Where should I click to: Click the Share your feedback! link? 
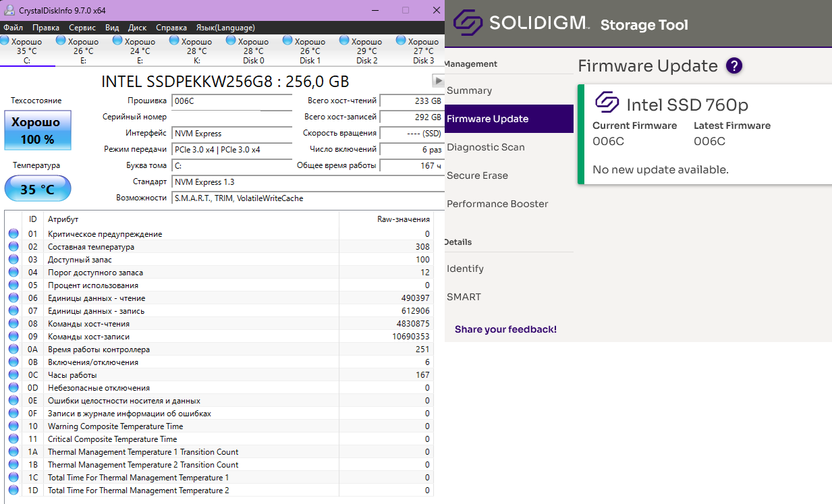(x=505, y=329)
